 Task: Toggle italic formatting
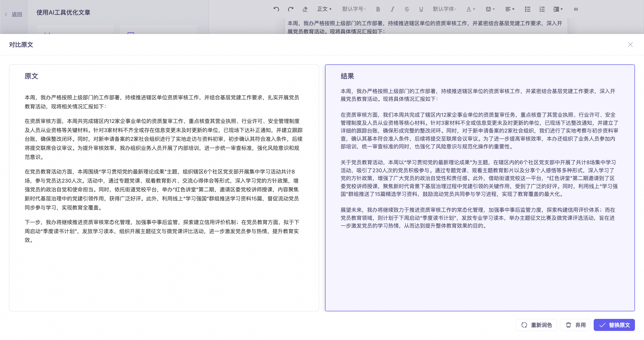click(x=392, y=9)
